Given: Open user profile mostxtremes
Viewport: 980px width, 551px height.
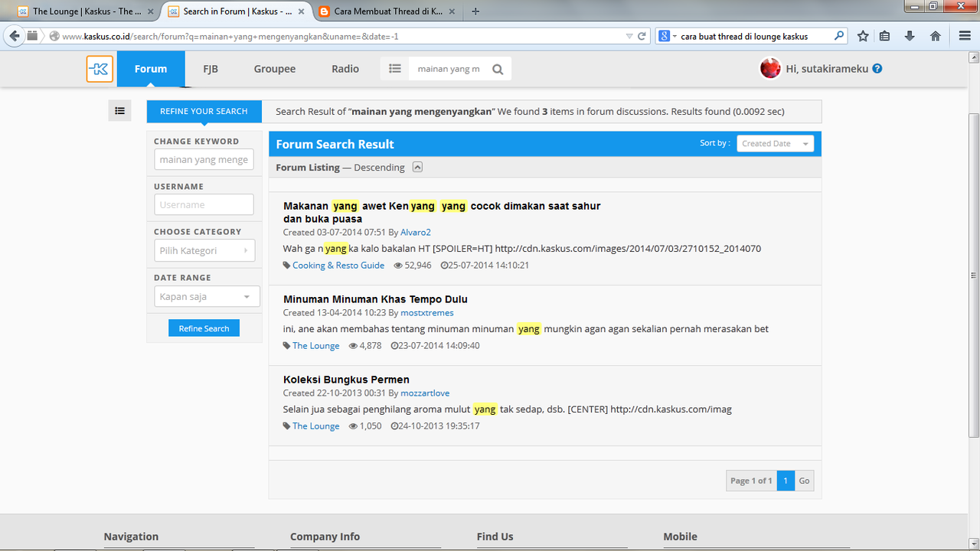Looking at the screenshot, I should tap(427, 312).
